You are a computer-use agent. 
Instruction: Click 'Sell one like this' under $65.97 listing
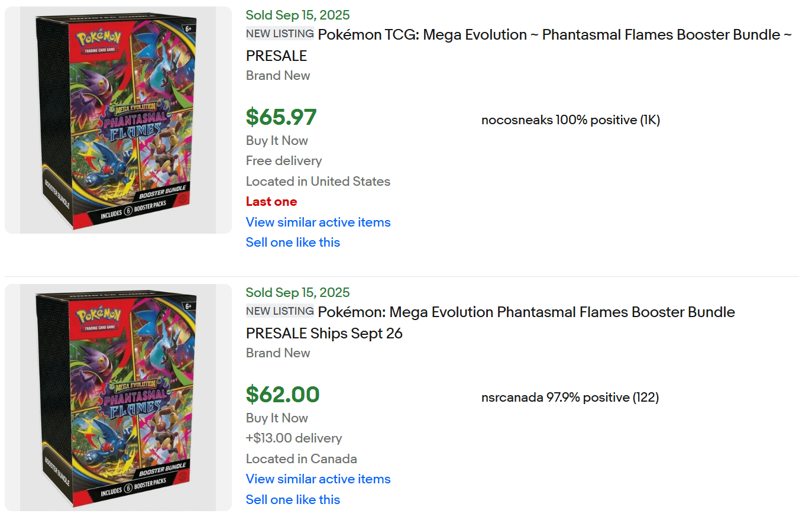pos(293,243)
